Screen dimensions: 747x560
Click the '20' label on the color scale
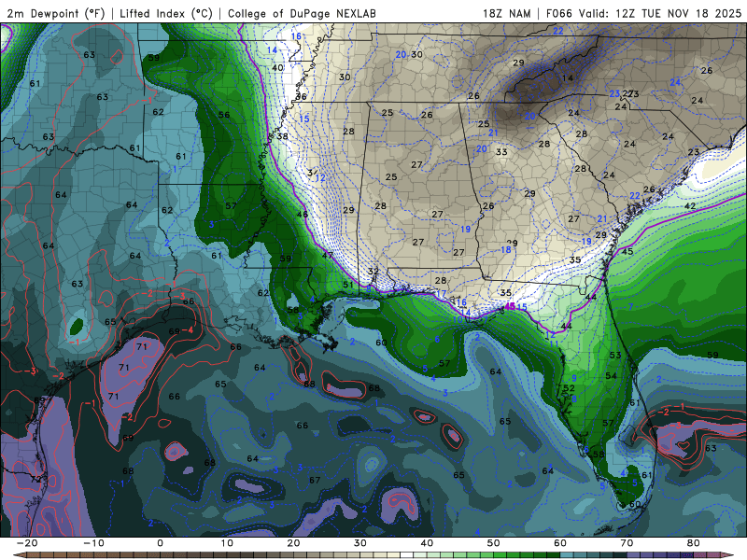(293, 543)
